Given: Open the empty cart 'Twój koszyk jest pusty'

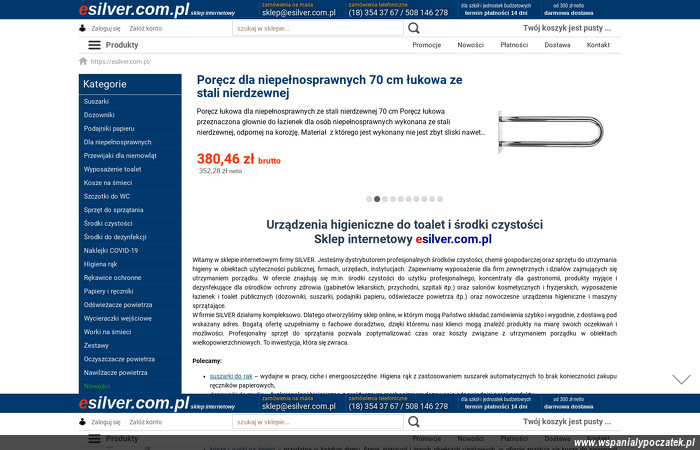Looking at the screenshot, I should tap(567, 28).
